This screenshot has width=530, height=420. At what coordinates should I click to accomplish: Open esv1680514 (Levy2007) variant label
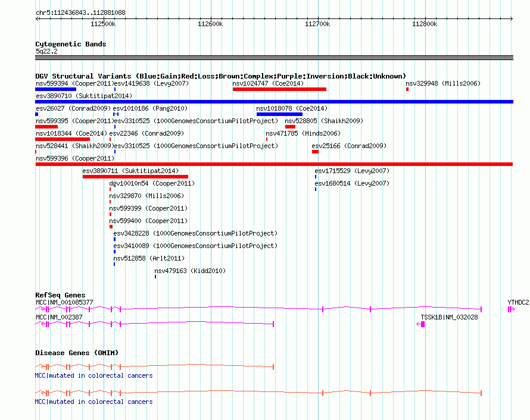pyautogui.click(x=352, y=183)
